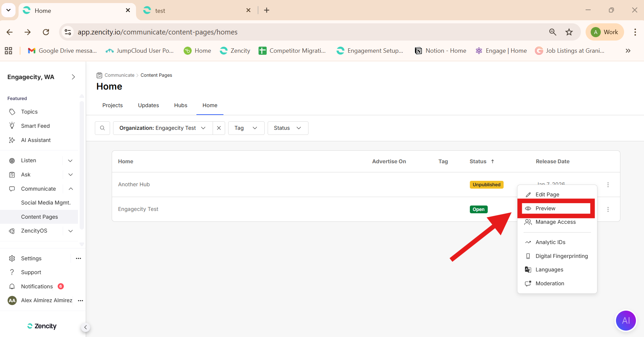
Task: Switch to the Projects tab
Action: [112, 105]
